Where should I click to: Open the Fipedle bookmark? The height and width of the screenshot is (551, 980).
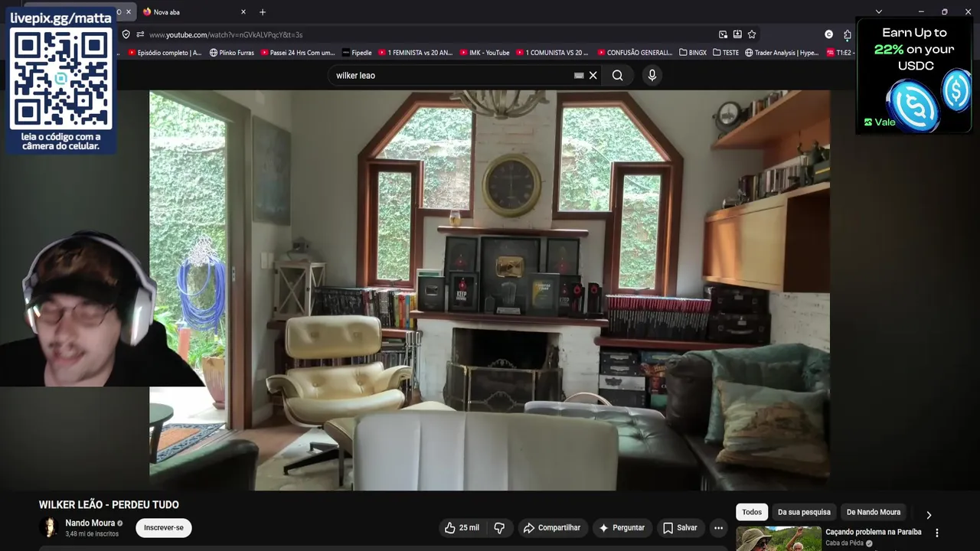point(357,53)
